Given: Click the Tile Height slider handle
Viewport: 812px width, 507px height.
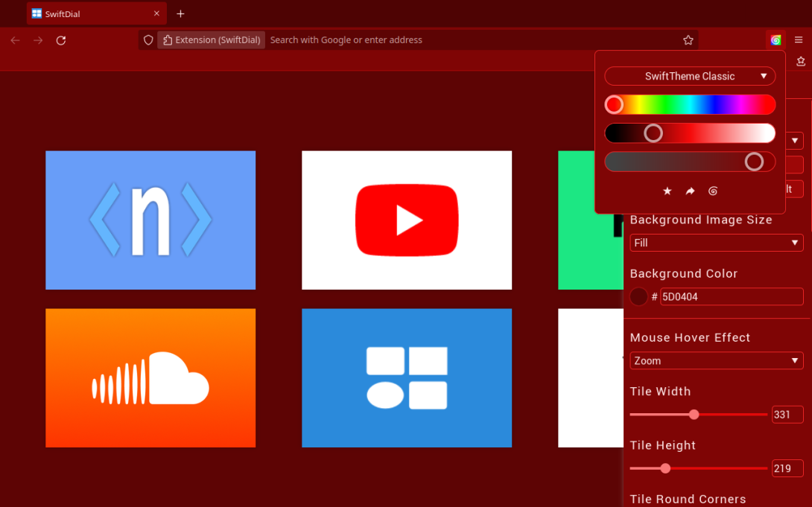Looking at the screenshot, I should pos(665,468).
